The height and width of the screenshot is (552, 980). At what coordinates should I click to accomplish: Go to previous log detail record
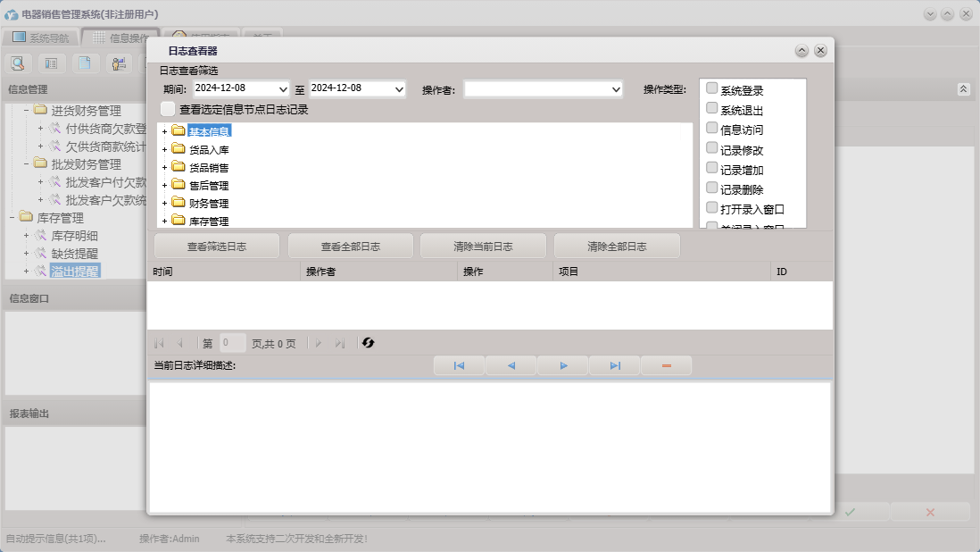pyautogui.click(x=511, y=365)
